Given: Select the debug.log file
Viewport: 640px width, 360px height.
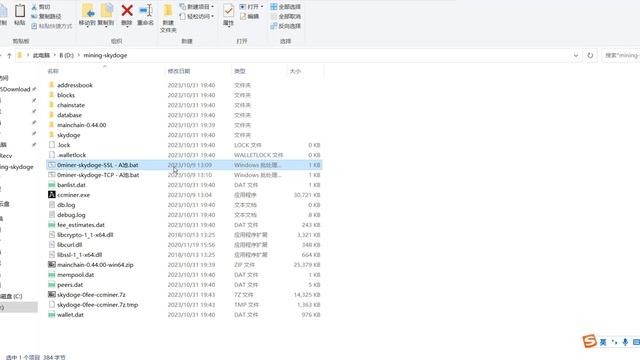Looking at the screenshot, I should pos(184,215).
